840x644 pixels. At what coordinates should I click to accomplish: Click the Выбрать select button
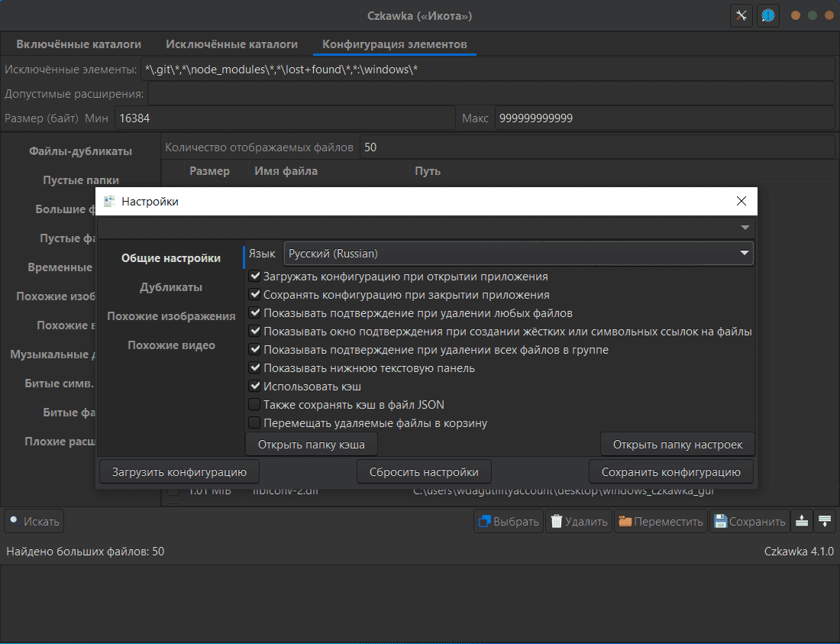[x=509, y=522]
